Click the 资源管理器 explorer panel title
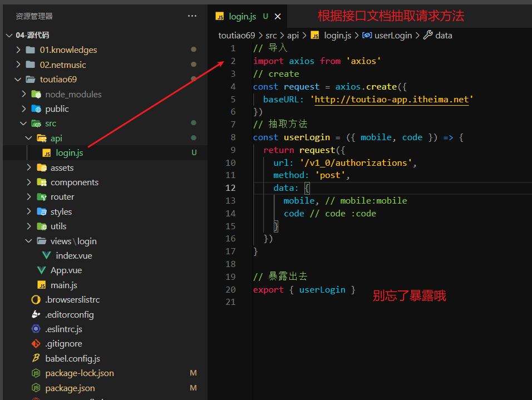The width and height of the screenshot is (532, 400). click(35, 16)
